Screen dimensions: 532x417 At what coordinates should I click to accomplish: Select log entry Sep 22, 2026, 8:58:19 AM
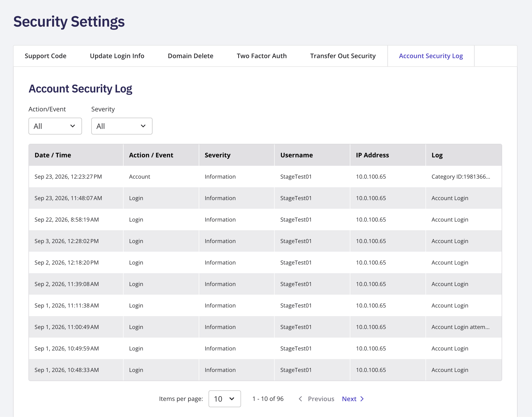point(265,219)
